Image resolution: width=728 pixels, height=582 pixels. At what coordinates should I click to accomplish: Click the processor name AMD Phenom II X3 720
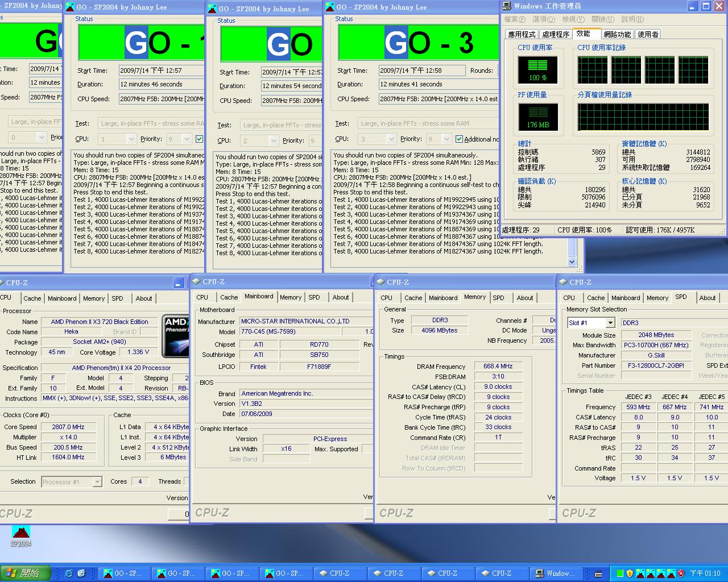[x=100, y=322]
